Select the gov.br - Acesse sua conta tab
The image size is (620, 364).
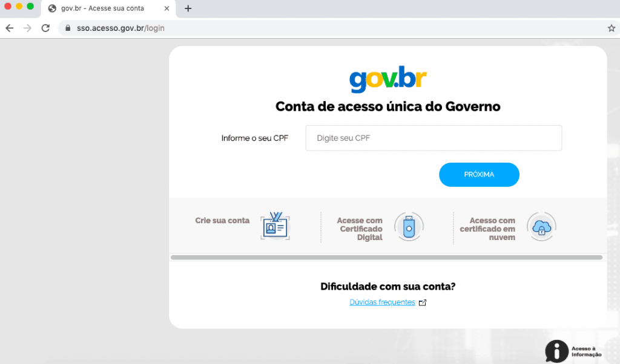point(108,8)
